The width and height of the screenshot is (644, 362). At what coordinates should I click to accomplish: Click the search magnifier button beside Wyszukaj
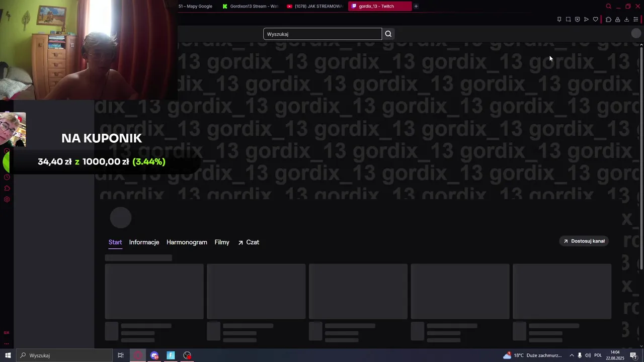tap(388, 34)
